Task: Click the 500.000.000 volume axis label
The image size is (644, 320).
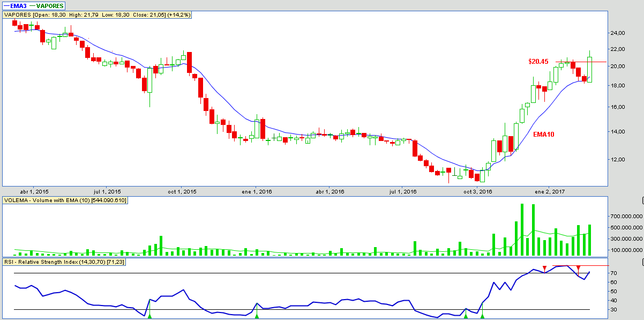Action: [625, 228]
